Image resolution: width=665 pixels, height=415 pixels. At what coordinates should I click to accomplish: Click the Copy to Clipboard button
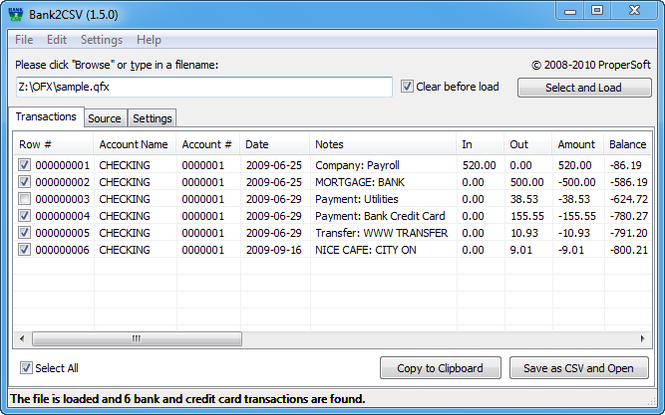point(440,368)
